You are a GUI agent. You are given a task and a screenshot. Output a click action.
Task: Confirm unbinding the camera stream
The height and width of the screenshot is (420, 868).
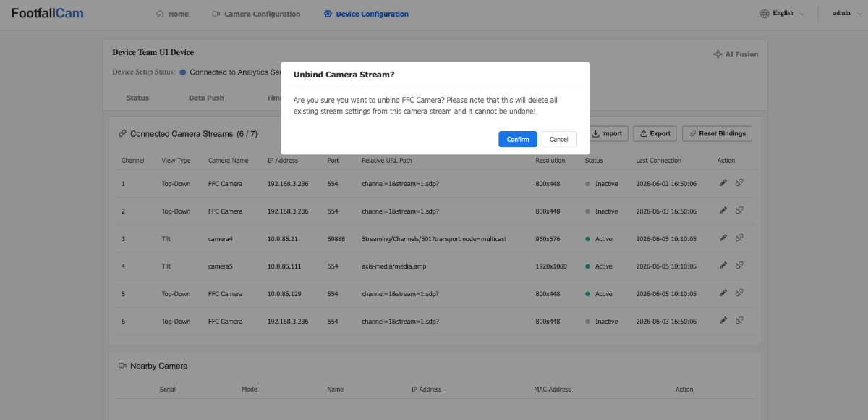pyautogui.click(x=518, y=139)
